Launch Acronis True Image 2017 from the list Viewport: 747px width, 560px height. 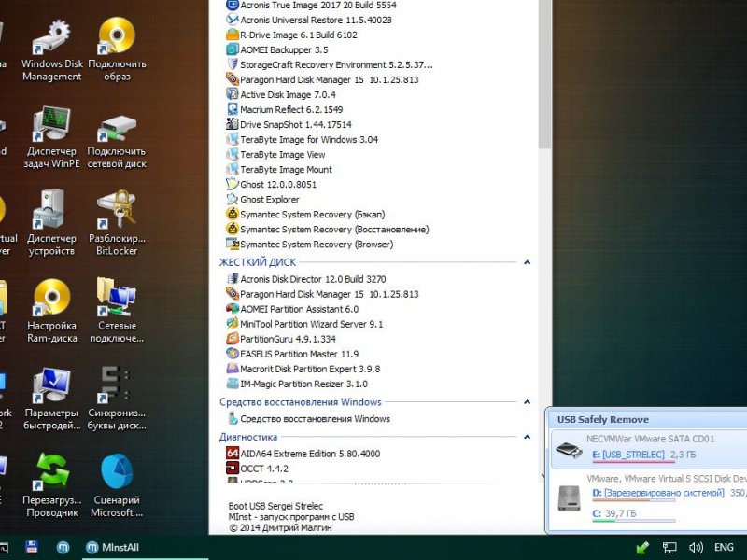pos(311,6)
